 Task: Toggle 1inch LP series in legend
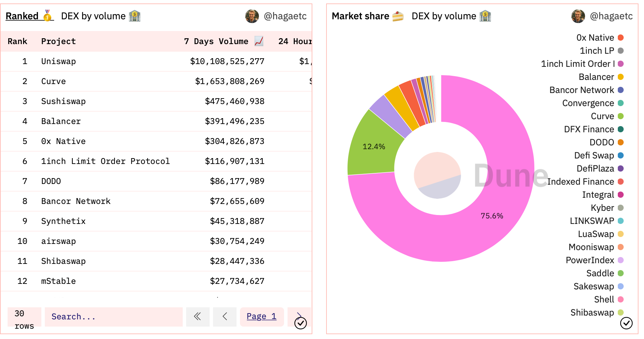(x=602, y=51)
